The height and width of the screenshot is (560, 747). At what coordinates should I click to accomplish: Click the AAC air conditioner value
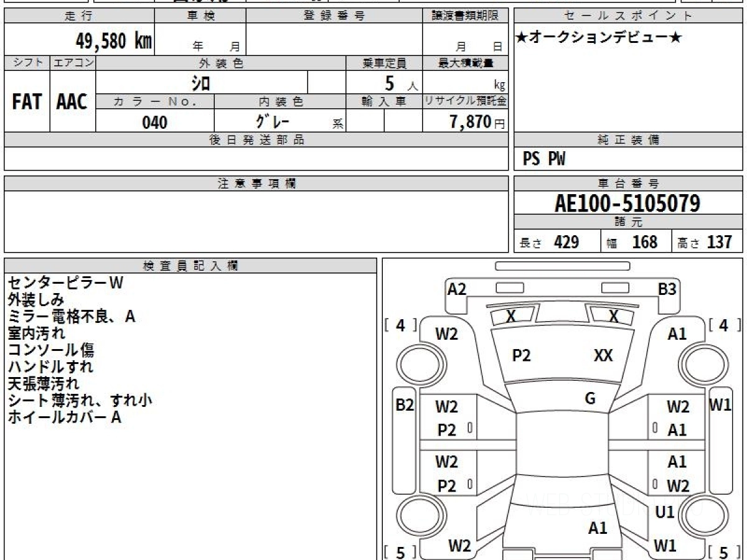tap(72, 102)
